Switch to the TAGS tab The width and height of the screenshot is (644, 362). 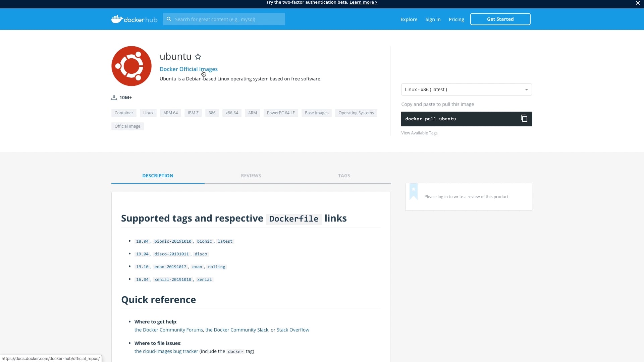(344, 175)
